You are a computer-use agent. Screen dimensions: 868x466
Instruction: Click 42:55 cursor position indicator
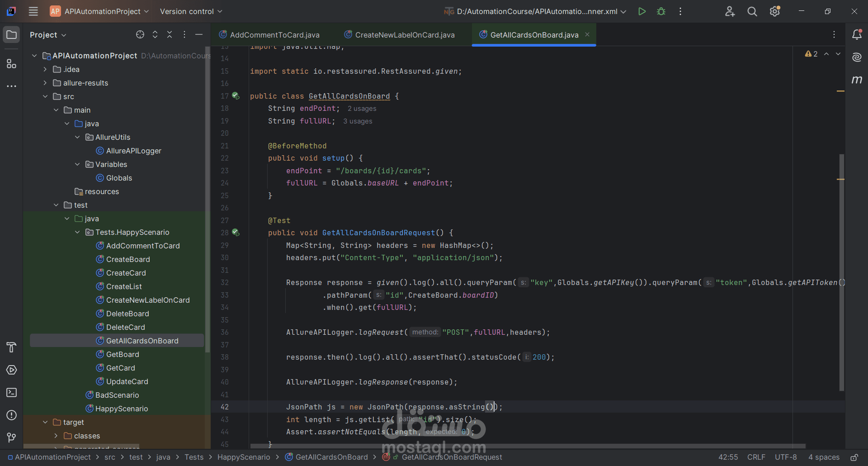[728, 457]
